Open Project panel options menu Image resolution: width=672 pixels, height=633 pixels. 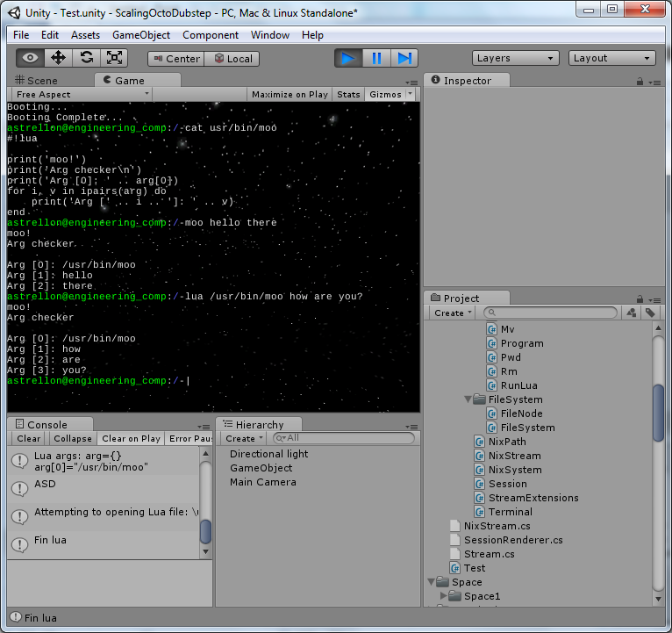tap(654, 299)
